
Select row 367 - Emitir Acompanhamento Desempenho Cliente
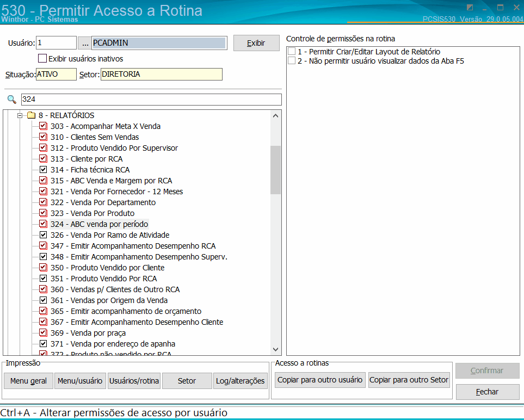[x=137, y=322]
